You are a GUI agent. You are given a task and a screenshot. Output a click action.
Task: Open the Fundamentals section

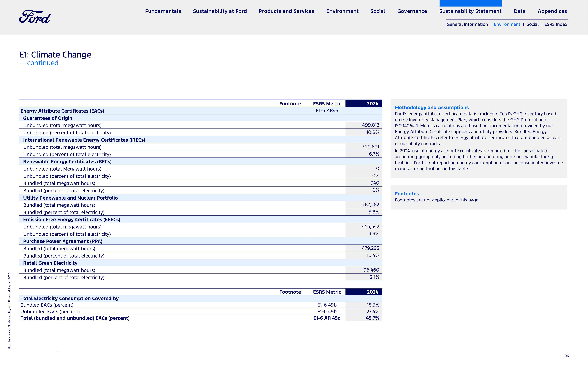click(163, 11)
